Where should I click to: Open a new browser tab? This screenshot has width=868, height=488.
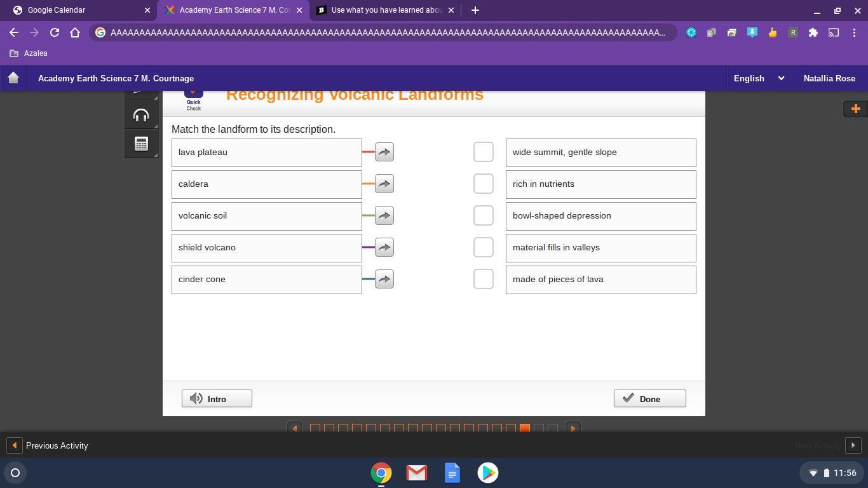475,10
